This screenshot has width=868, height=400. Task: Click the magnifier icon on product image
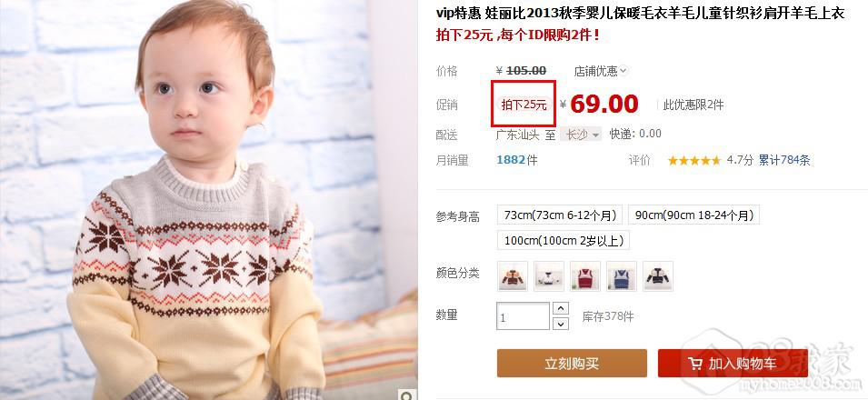pyautogui.click(x=408, y=395)
